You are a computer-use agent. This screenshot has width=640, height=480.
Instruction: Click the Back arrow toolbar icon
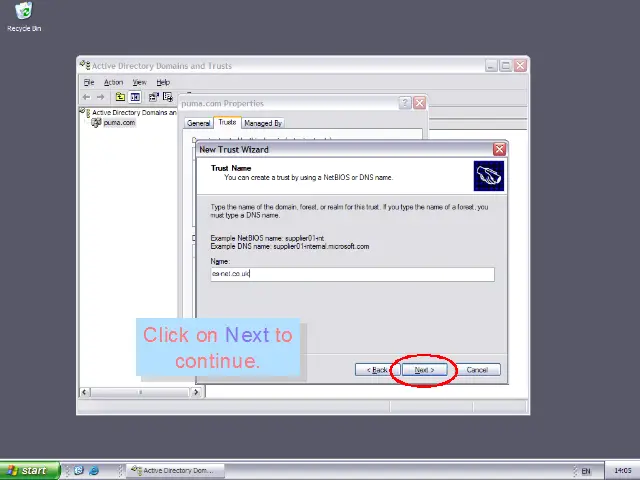point(86,97)
